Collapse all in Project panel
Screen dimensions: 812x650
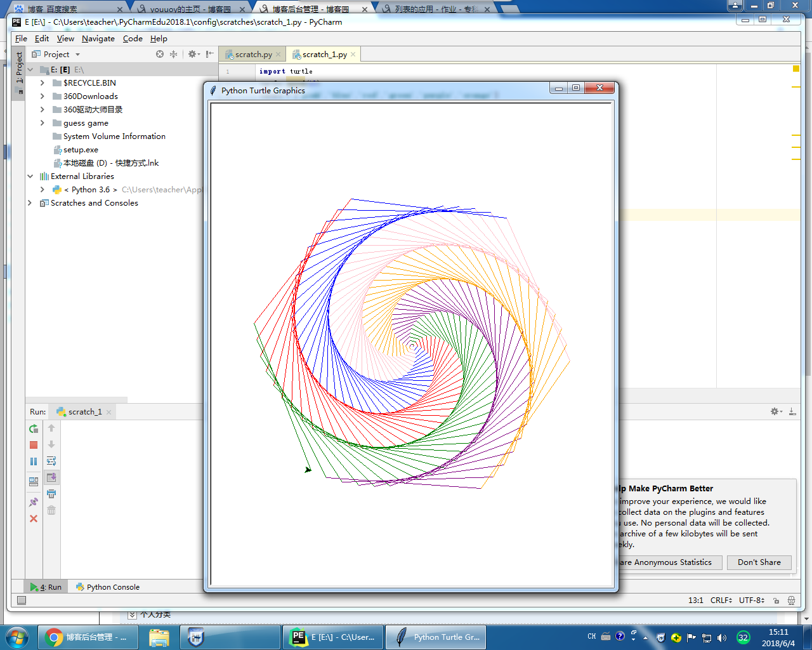pyautogui.click(x=173, y=55)
